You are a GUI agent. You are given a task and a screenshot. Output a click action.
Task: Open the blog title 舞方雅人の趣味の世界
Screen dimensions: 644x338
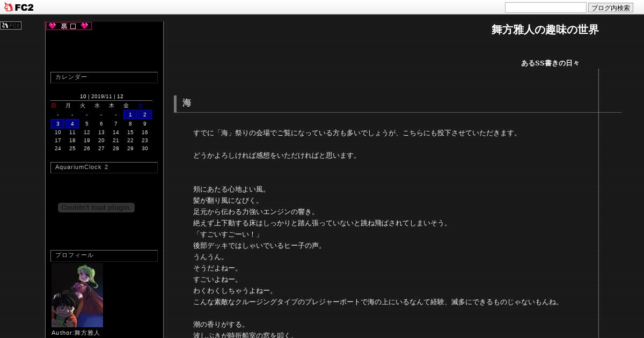pos(545,30)
